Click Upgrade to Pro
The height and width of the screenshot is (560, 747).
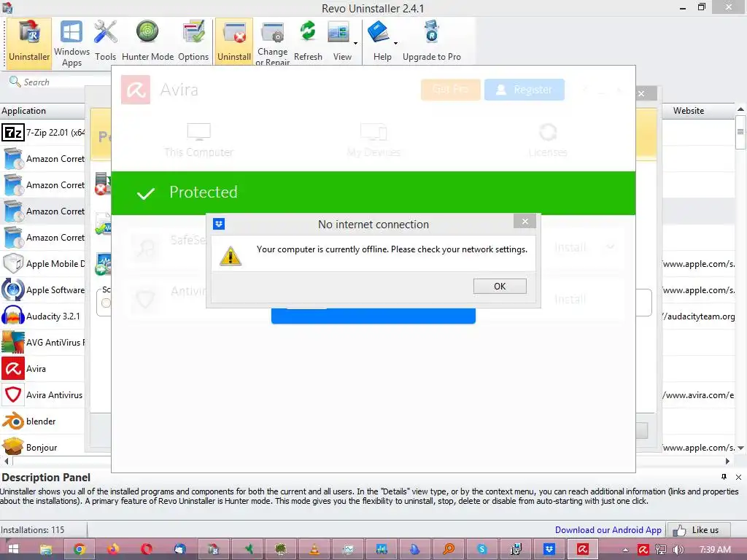pyautogui.click(x=432, y=42)
